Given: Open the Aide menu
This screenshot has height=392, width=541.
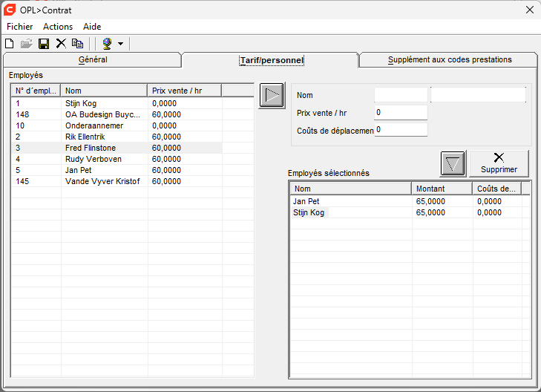Looking at the screenshot, I should (x=92, y=27).
